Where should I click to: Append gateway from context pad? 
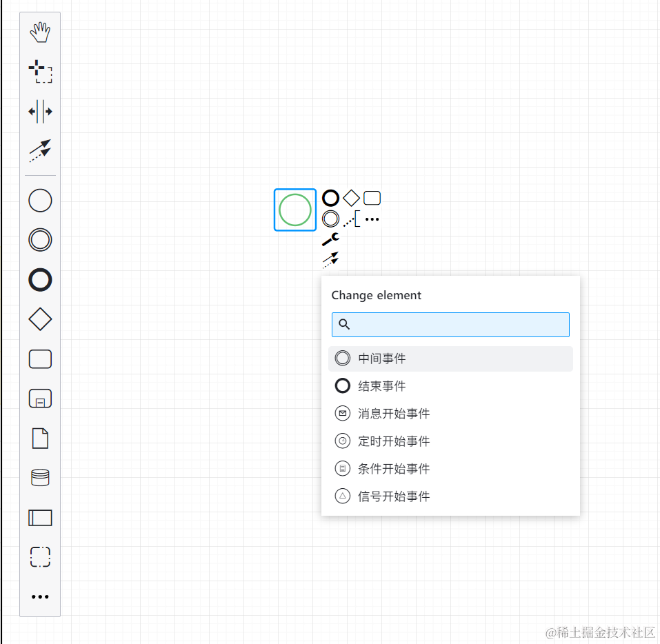coord(351,198)
